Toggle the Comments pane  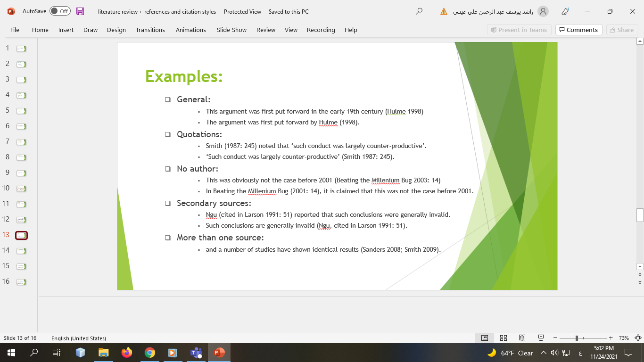pyautogui.click(x=578, y=30)
